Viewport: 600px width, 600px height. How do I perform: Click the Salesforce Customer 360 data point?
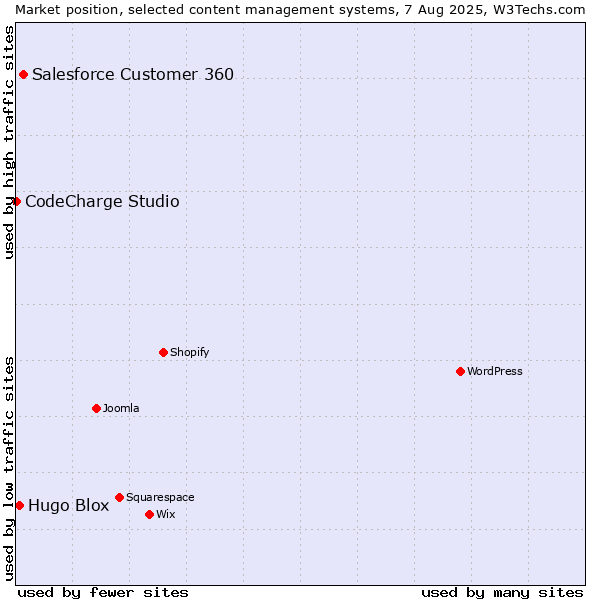coord(23,75)
